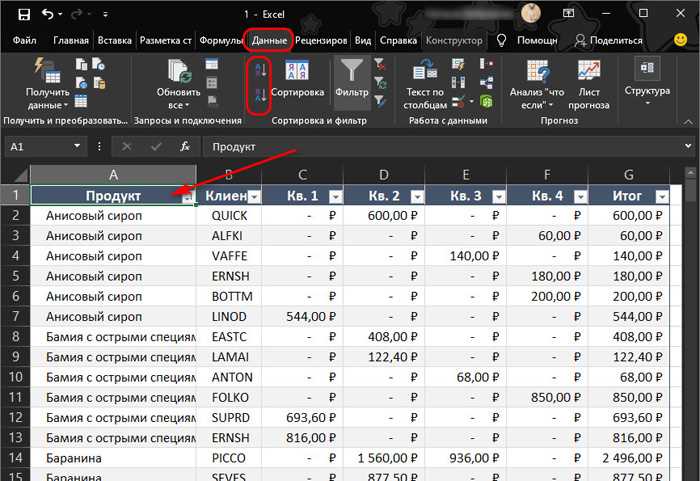This screenshot has width=700, height=481.
Task: Open the Продукт column filter dropdown
Action: click(x=188, y=197)
